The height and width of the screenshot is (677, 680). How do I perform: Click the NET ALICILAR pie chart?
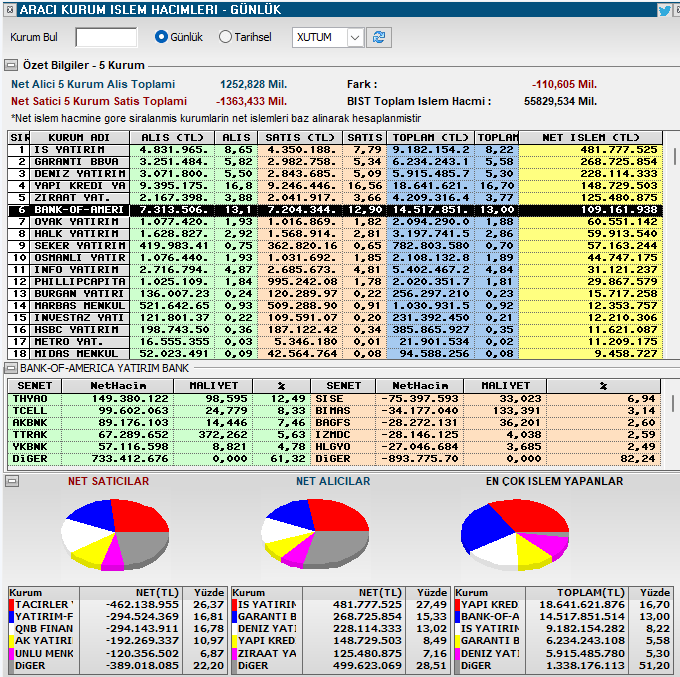pos(315,533)
